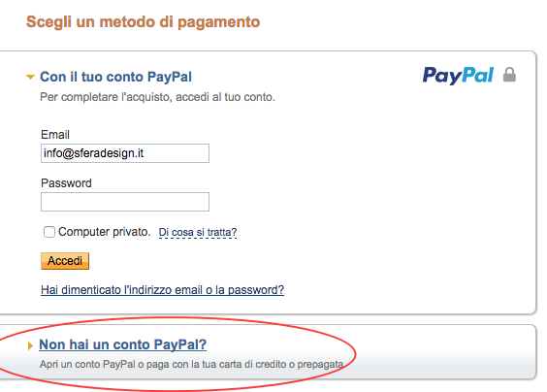Click the 'Email' field label
The height and width of the screenshot is (392, 547).
(x=55, y=135)
